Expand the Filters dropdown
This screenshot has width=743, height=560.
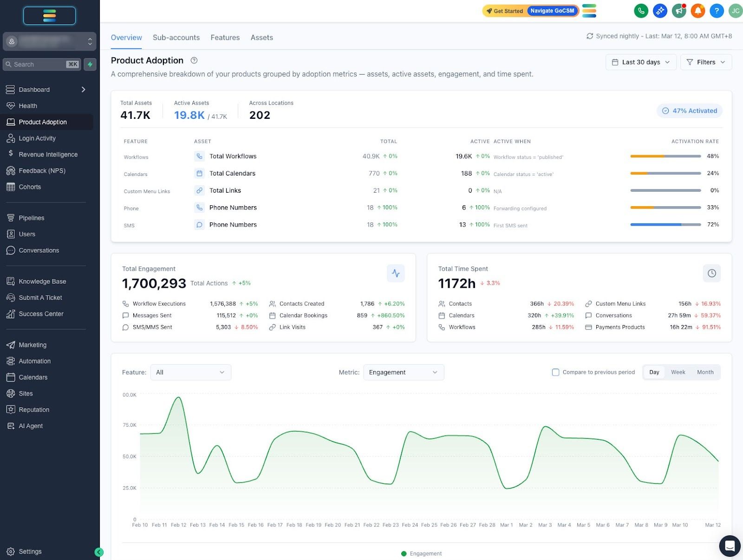click(x=706, y=62)
